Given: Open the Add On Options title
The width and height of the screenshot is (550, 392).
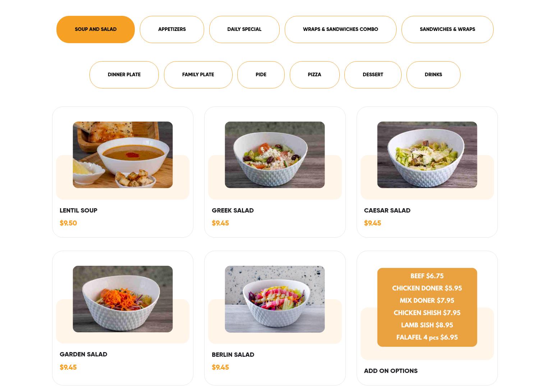Looking at the screenshot, I should [391, 371].
